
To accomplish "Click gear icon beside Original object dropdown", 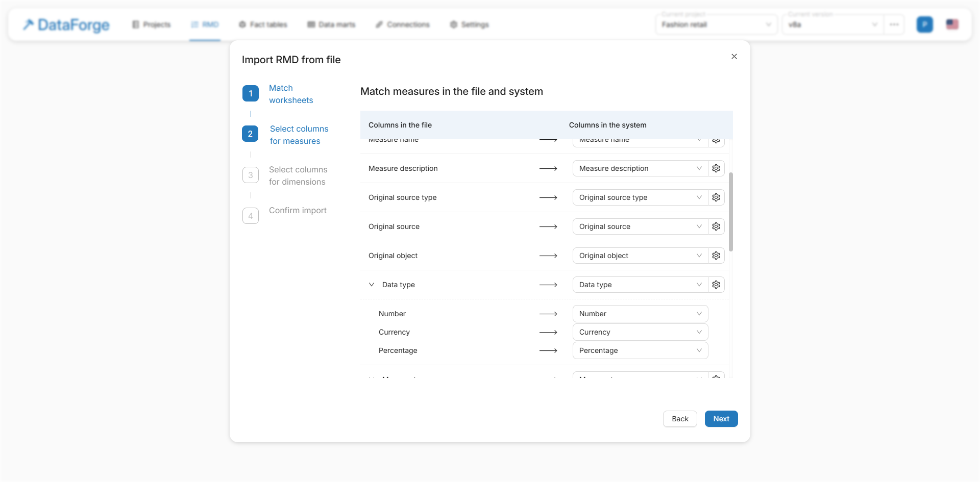I will (716, 256).
